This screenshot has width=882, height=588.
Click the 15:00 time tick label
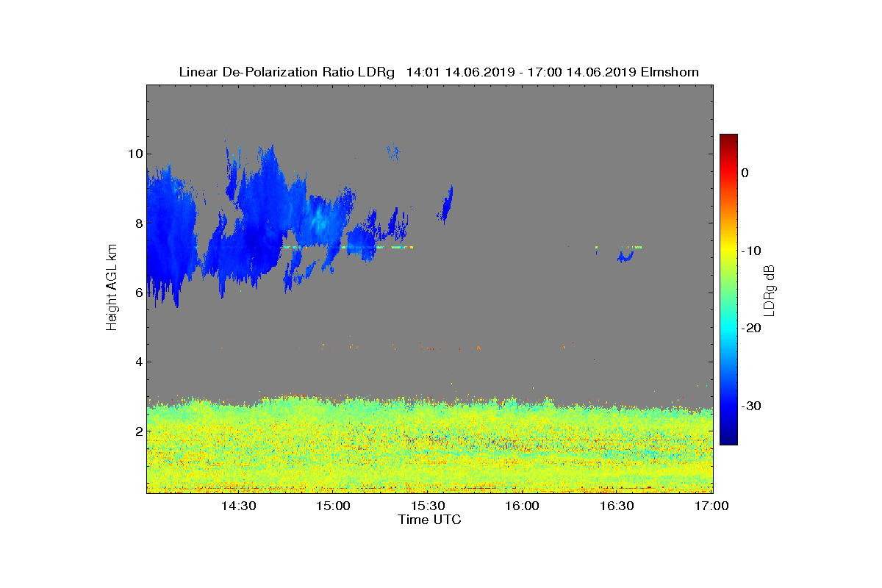pos(334,506)
